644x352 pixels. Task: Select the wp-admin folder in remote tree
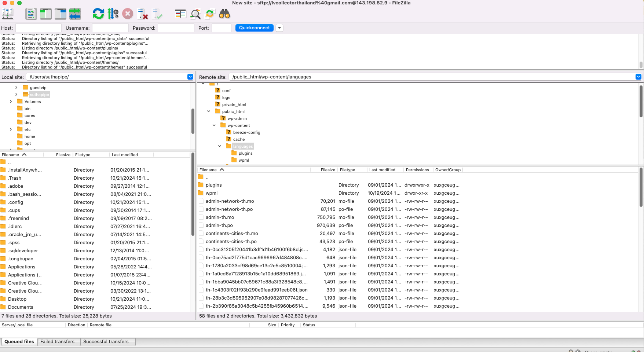[x=237, y=118]
